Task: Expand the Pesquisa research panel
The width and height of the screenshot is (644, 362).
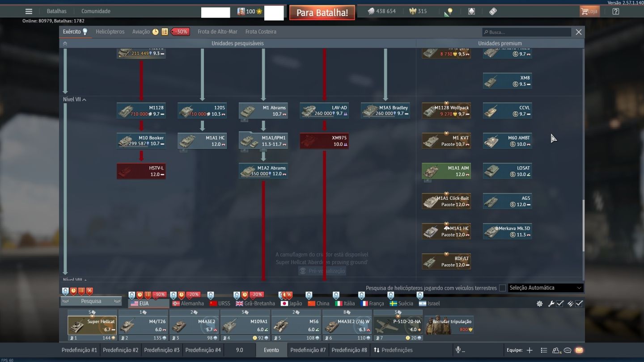Action: tap(91, 301)
